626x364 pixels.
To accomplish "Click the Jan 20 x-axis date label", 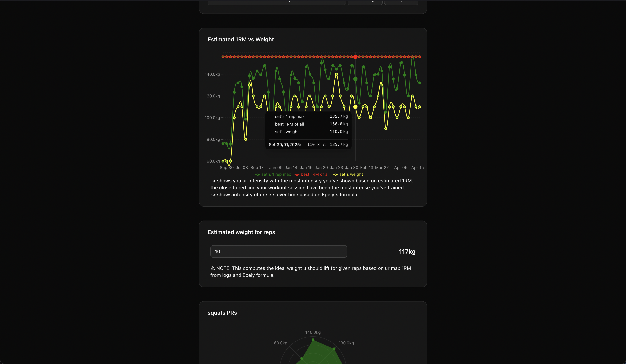I will [x=321, y=167].
